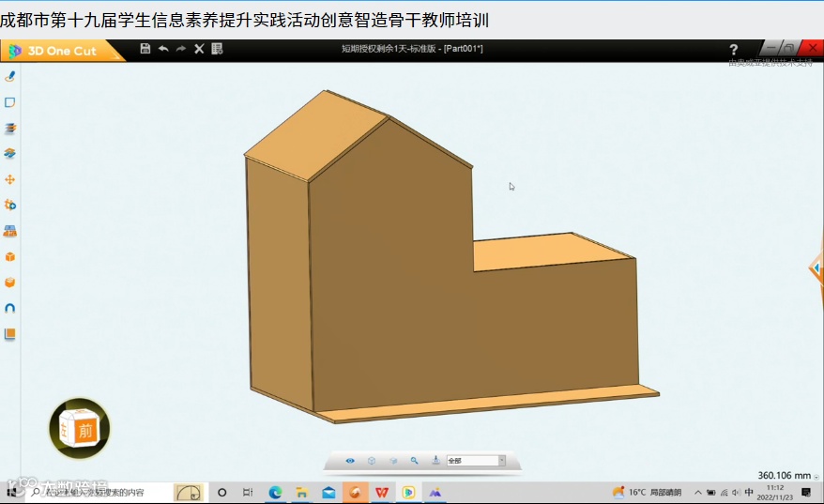Viewport: 824px width, 504px height.
Task: Open the clock showing 11:12
Action: [x=774, y=493]
